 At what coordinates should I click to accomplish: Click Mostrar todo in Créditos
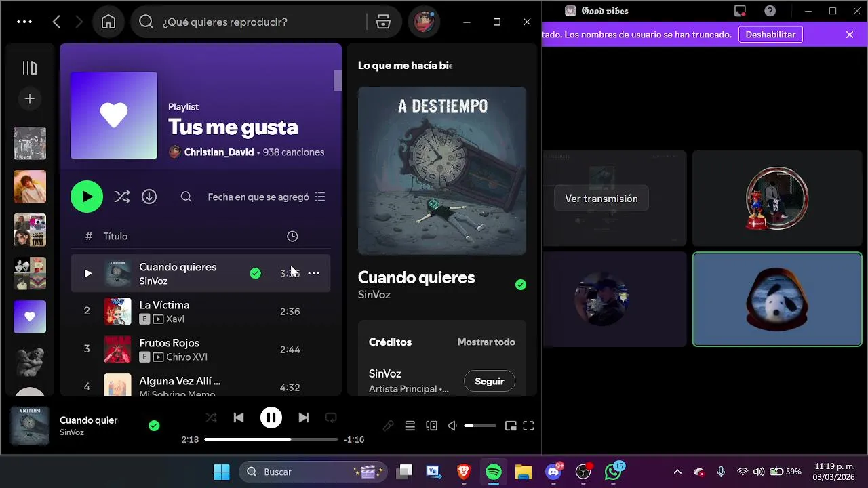tap(486, 342)
